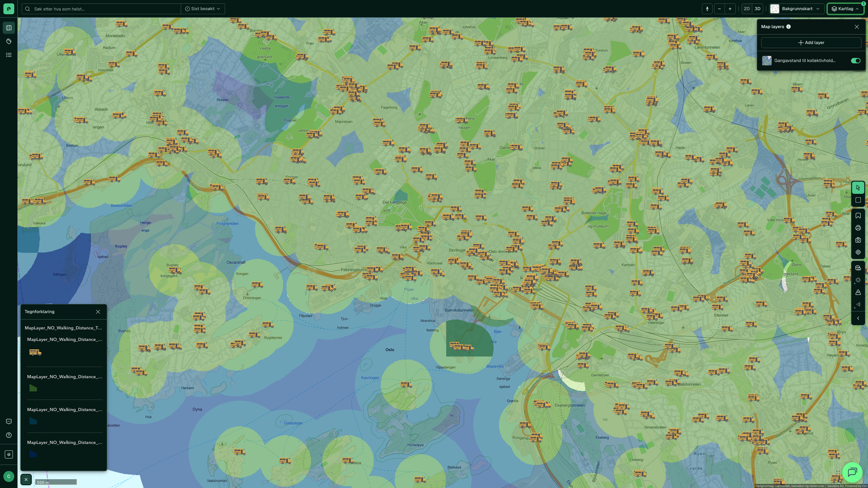
Task: Click the green app logo icon
Action: click(9, 9)
